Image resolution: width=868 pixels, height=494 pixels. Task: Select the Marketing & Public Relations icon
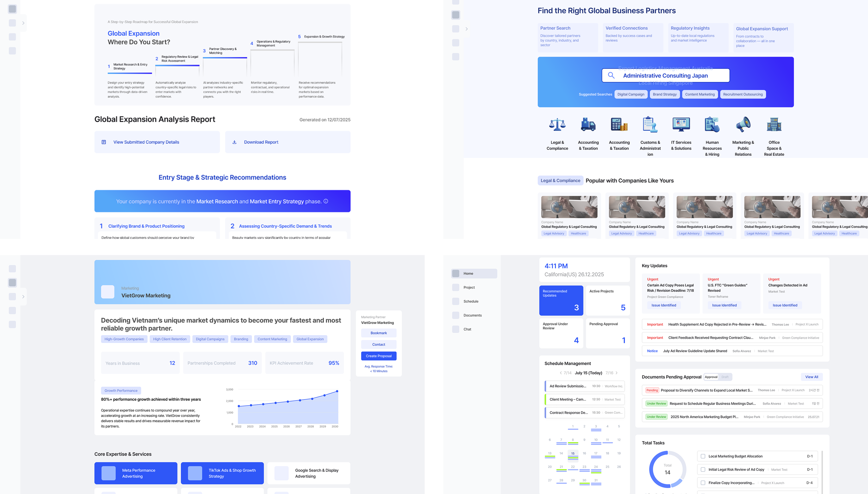[x=743, y=125]
